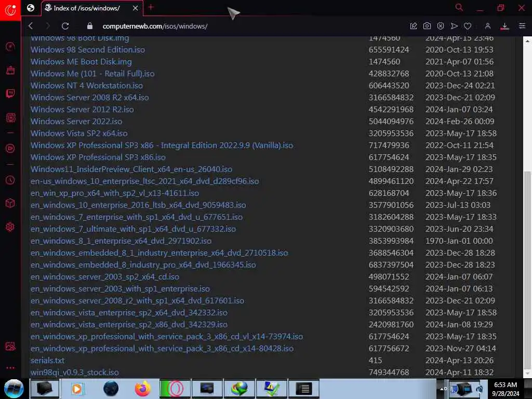Select the Index of /isos/windows/ tab
Viewport: 532px width, 399px height.
(x=92, y=8)
